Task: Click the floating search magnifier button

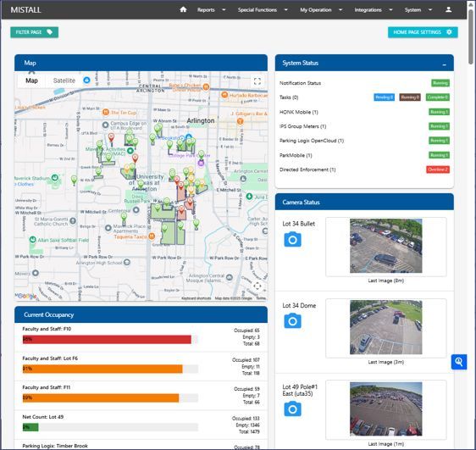Action: click(459, 362)
